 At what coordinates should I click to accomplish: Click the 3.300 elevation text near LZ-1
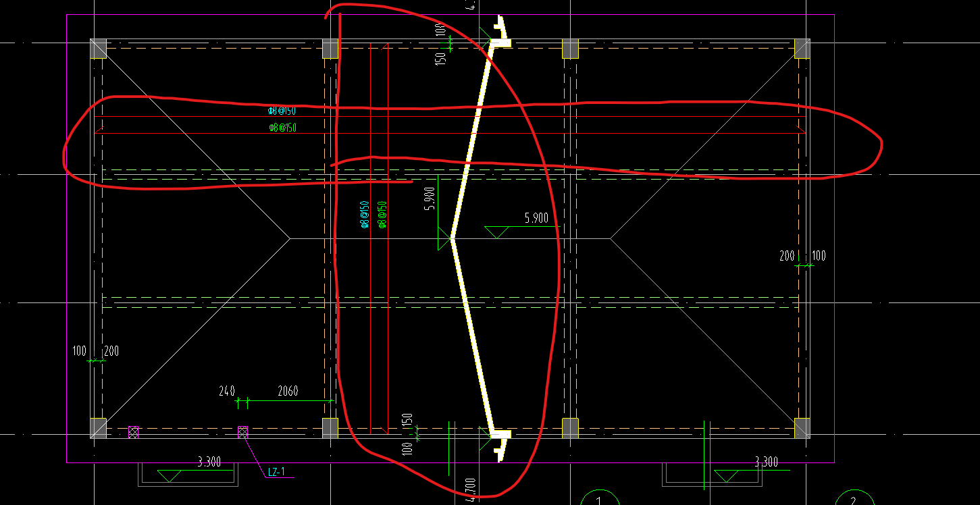(x=209, y=462)
